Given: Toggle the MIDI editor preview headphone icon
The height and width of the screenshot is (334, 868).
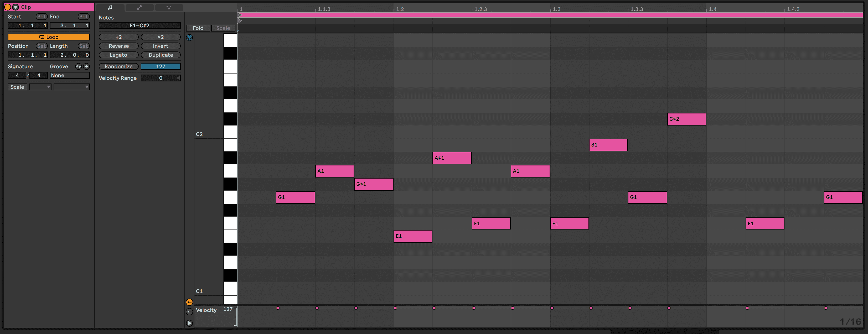Looking at the screenshot, I should 189,38.
